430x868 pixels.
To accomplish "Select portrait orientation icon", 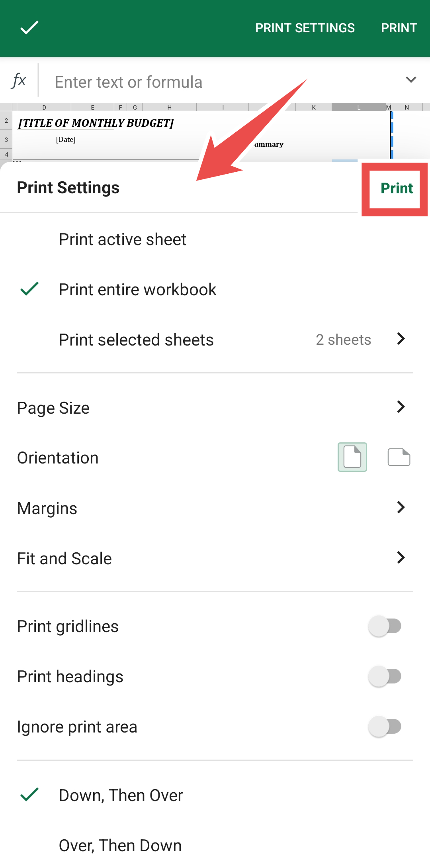I will point(352,457).
